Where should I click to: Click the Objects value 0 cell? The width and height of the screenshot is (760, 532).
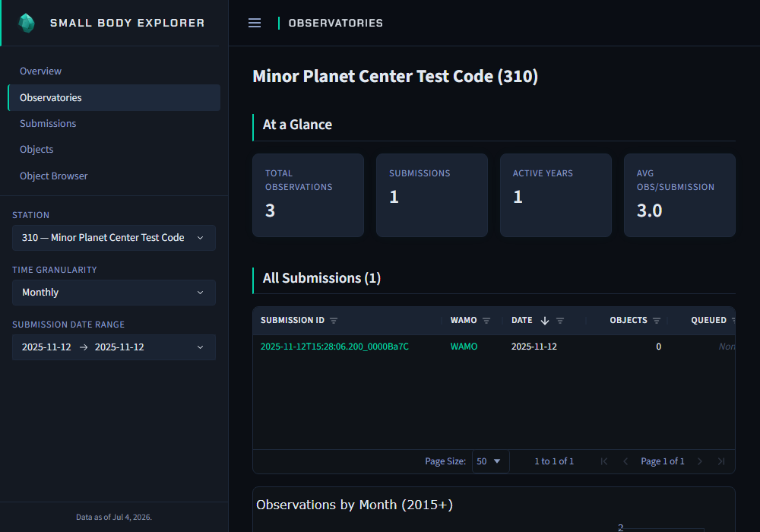coord(658,347)
